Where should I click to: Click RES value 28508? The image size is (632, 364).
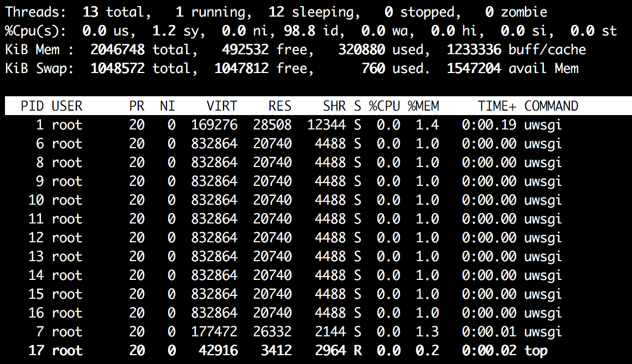[272, 124]
